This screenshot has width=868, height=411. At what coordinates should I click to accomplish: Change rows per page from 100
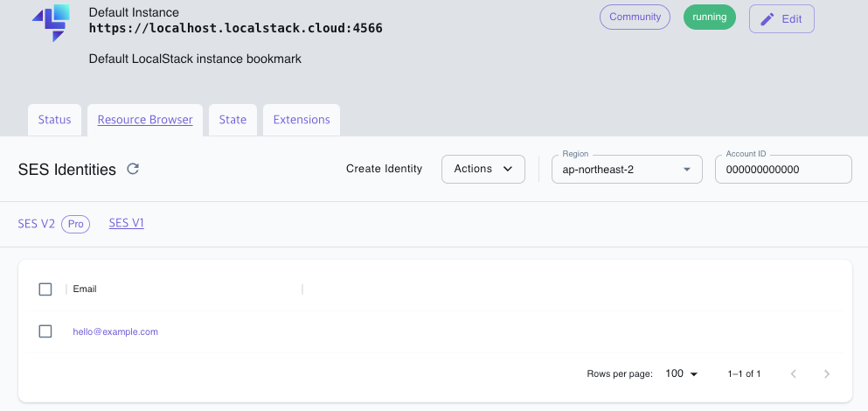(x=682, y=374)
